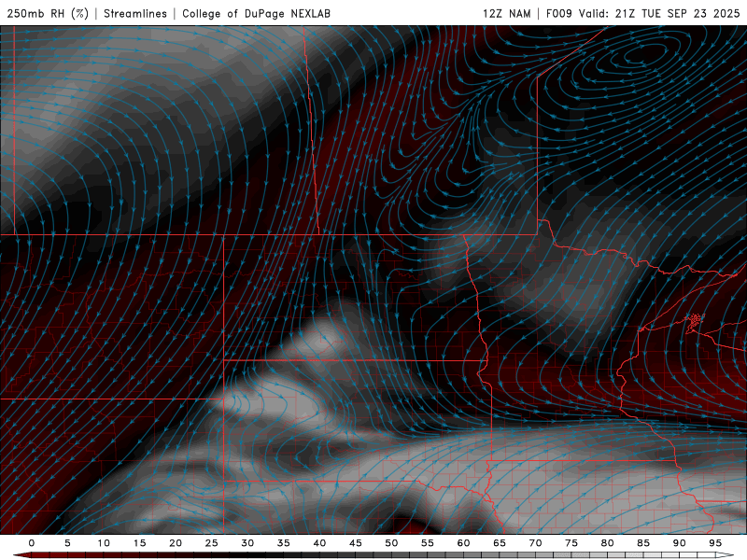Click "College of DuPage NEXLAB" header text
This screenshot has height=560, width=747.
256,13
